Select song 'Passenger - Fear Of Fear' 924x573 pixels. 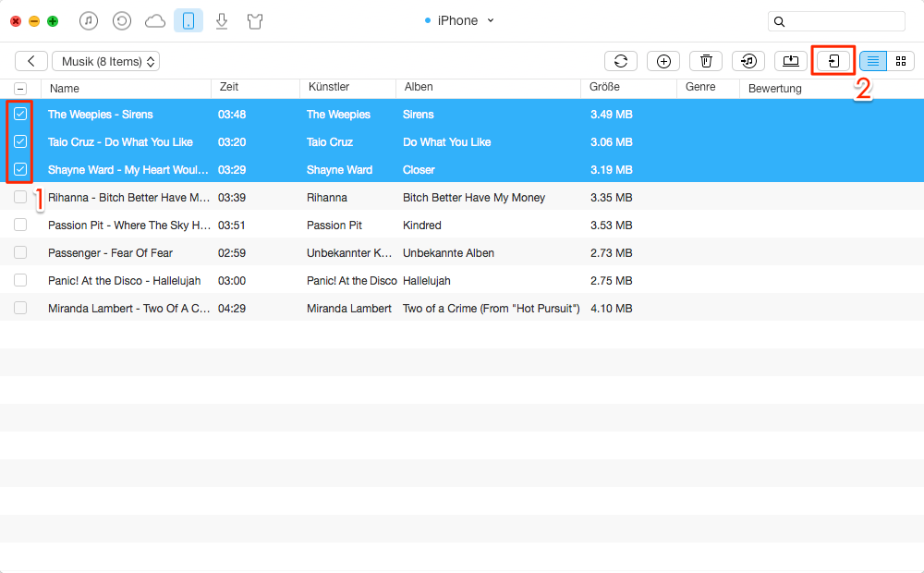(x=110, y=253)
